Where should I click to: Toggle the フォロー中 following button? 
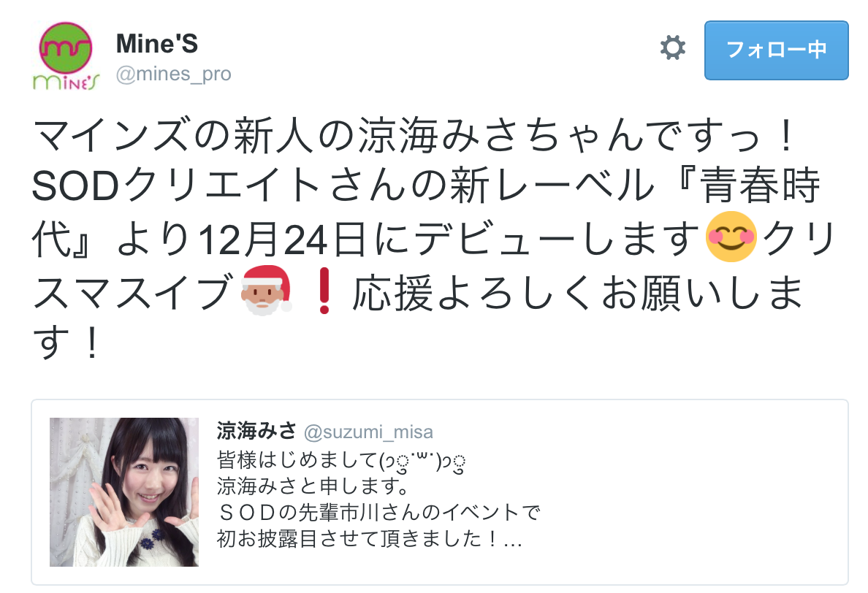click(x=776, y=50)
